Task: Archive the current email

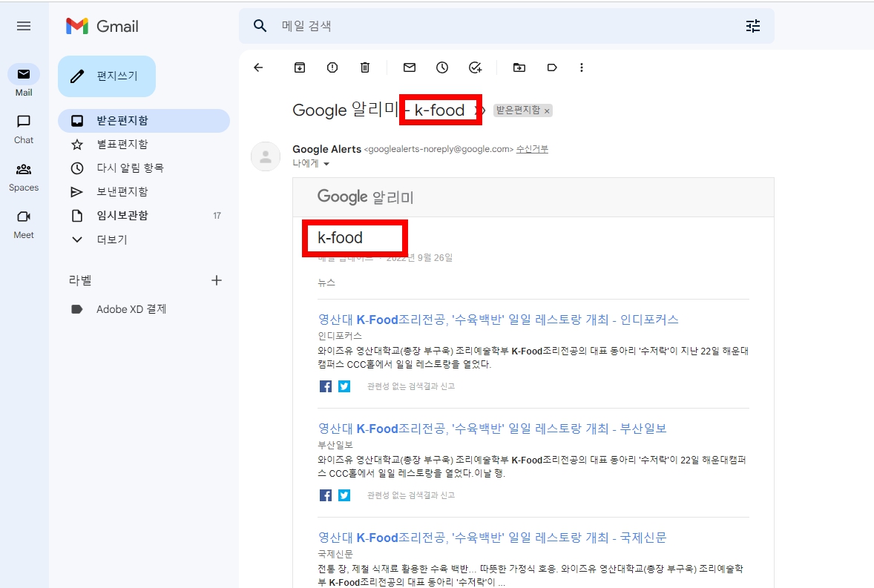Action: [299, 67]
